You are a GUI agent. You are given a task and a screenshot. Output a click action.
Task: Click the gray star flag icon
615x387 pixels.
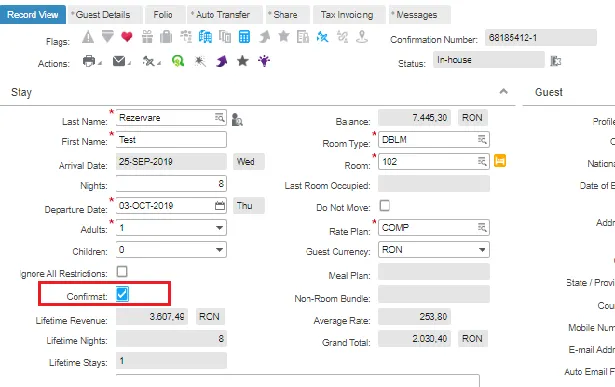tap(284, 36)
